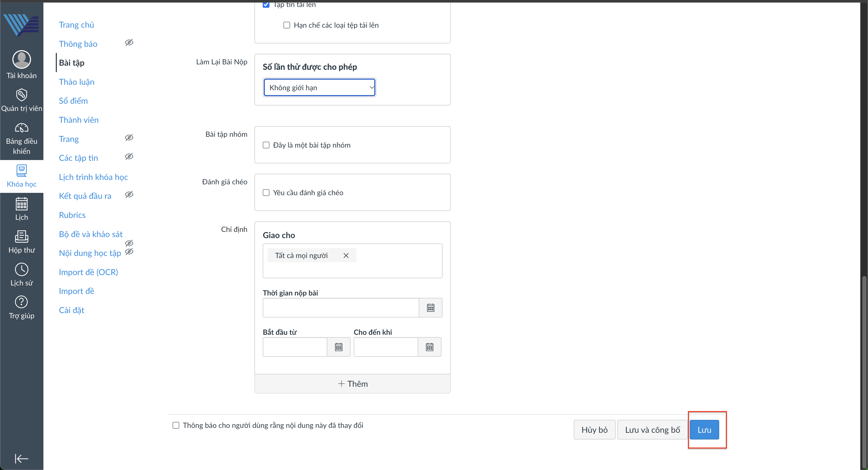Expand Số lần thử được cho phép dropdown
The image size is (868, 470).
(320, 88)
